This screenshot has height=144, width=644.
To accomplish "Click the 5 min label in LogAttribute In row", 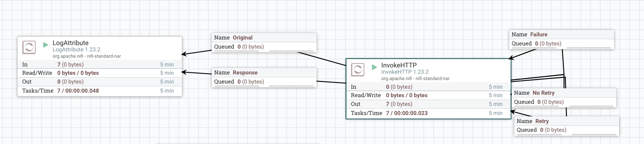I will click(167, 65).
